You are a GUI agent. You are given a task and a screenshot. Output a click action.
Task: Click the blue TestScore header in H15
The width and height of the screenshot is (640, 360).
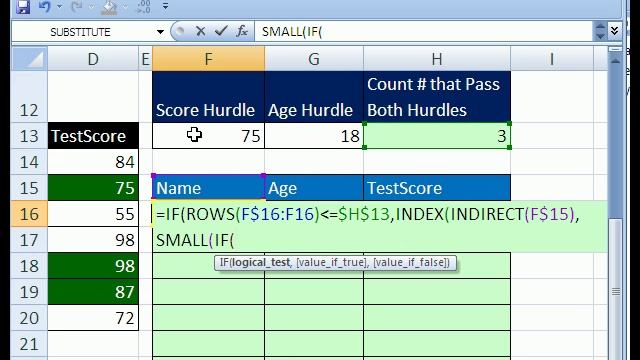tap(437, 188)
